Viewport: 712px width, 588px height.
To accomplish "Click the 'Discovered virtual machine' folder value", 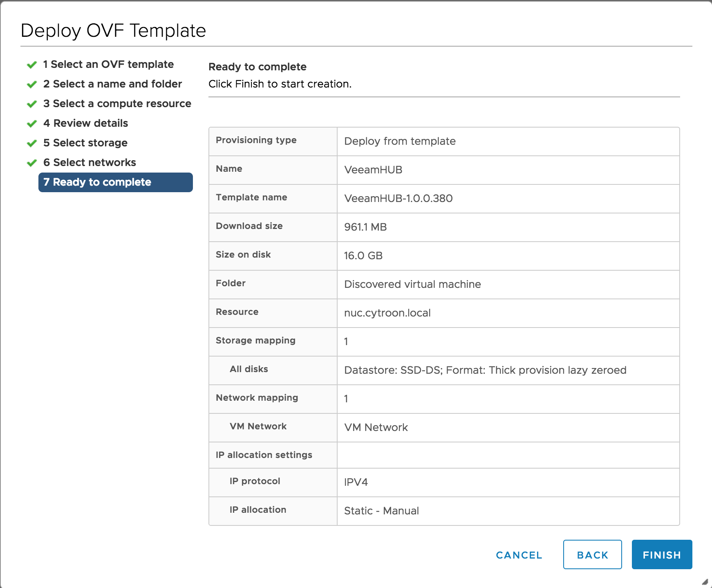I will (x=412, y=284).
